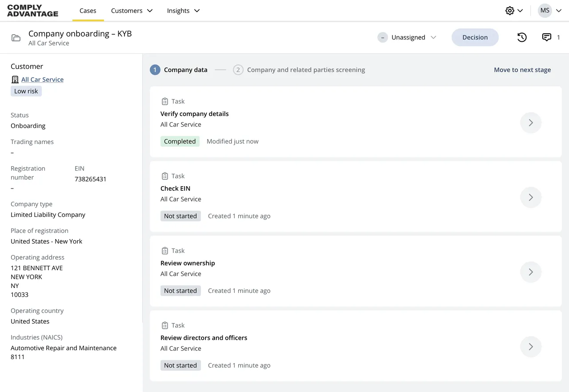The height and width of the screenshot is (392, 569).
Task: Click the ComplyAdvantage logo
Action: (x=33, y=11)
